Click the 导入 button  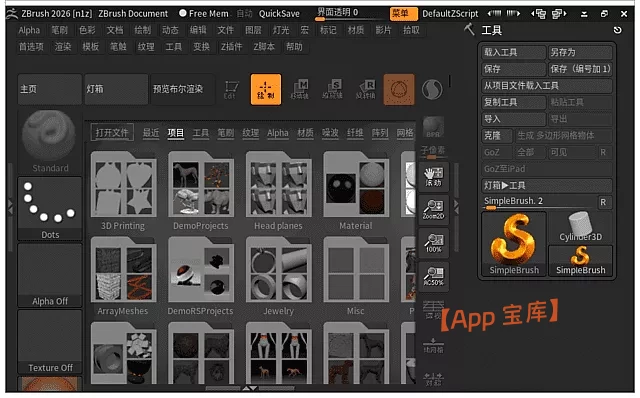pos(513,119)
